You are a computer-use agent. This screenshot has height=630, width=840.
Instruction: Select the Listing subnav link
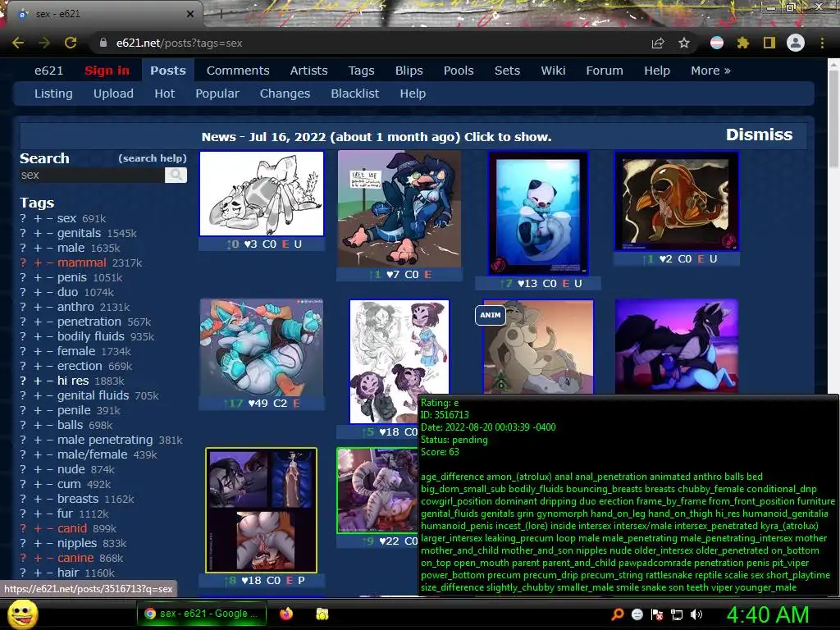click(53, 94)
